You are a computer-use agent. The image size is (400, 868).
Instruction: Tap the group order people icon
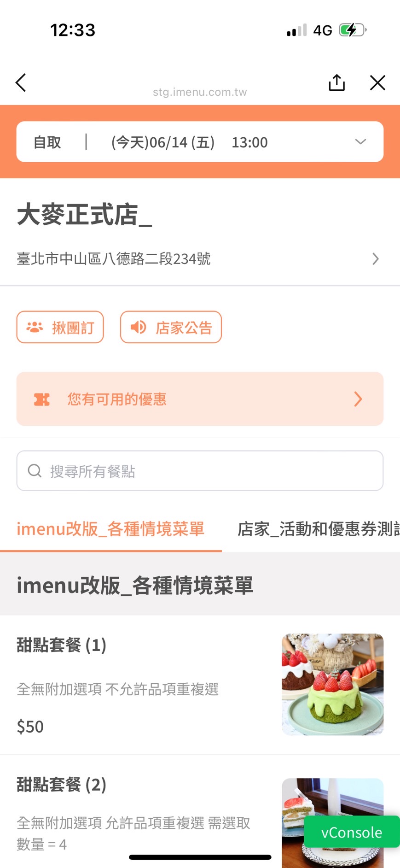tap(35, 327)
